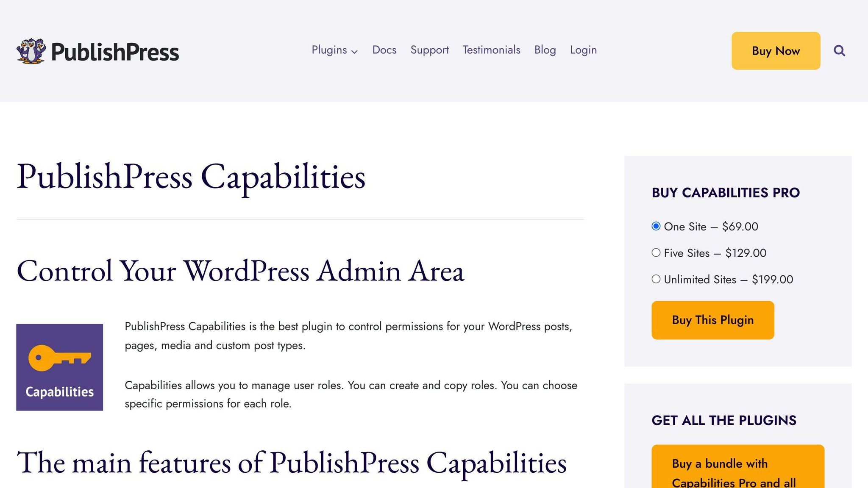The image size is (868, 488).
Task: Open Testimonials in the navigation
Action: click(x=491, y=50)
